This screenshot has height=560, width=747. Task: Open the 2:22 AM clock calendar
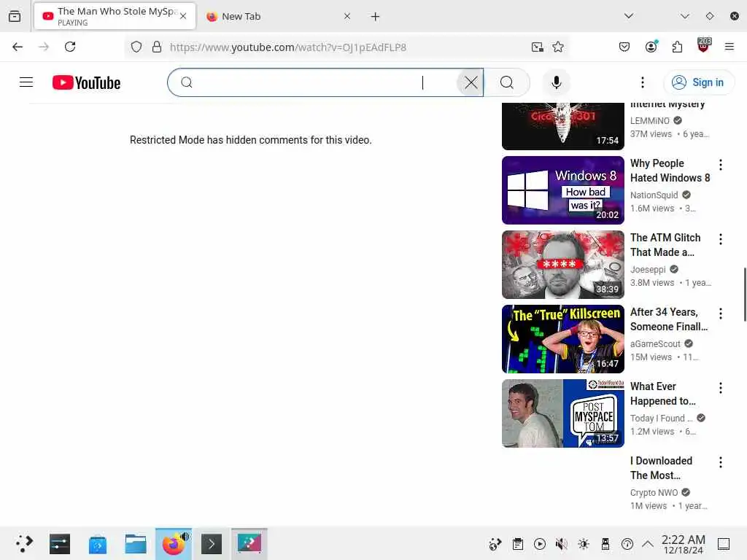tap(683, 544)
